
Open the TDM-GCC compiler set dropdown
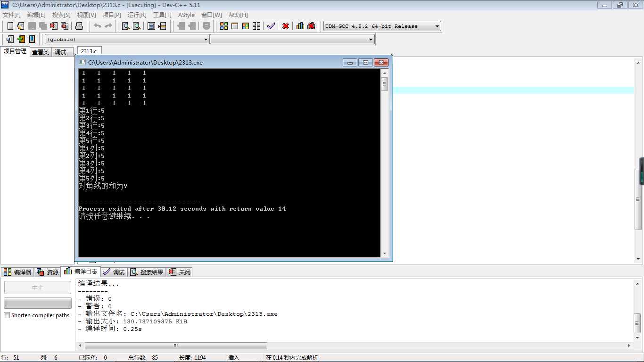point(382,26)
